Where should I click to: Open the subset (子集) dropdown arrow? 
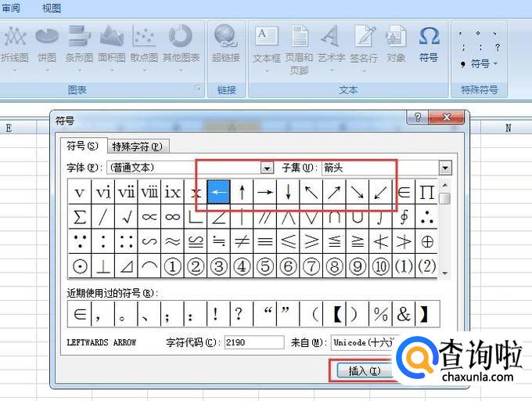tap(445, 168)
